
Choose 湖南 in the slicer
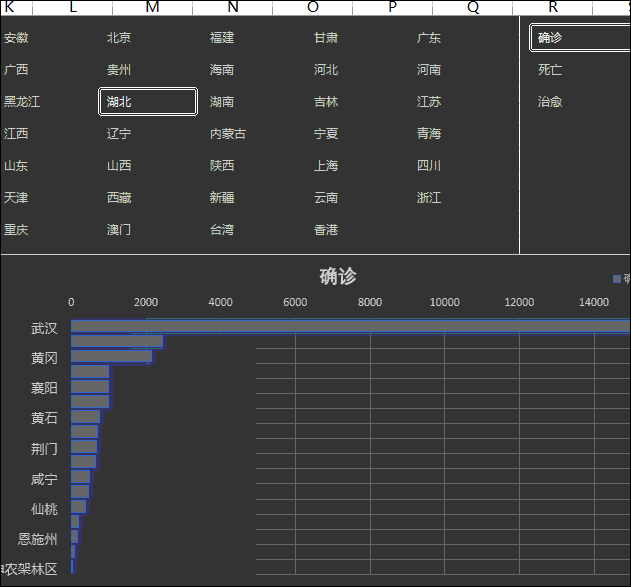(x=222, y=101)
